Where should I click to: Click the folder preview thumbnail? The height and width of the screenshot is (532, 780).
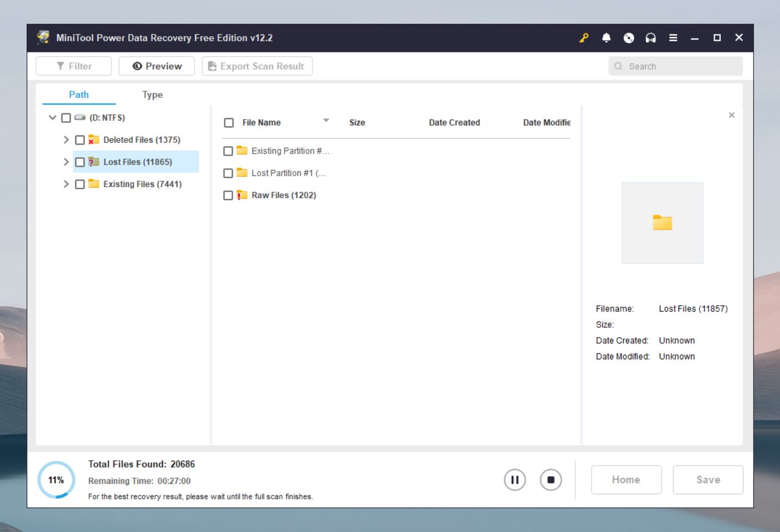click(663, 223)
